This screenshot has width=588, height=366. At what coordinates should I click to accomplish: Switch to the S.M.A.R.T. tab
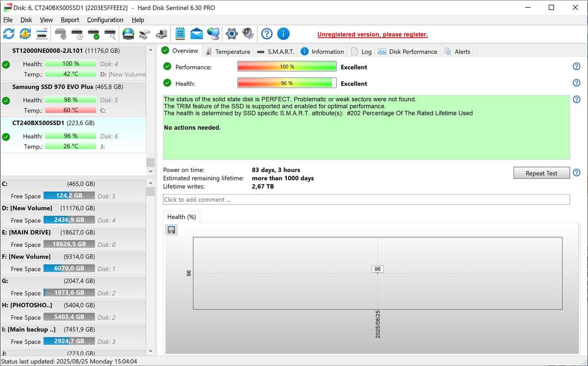275,51
